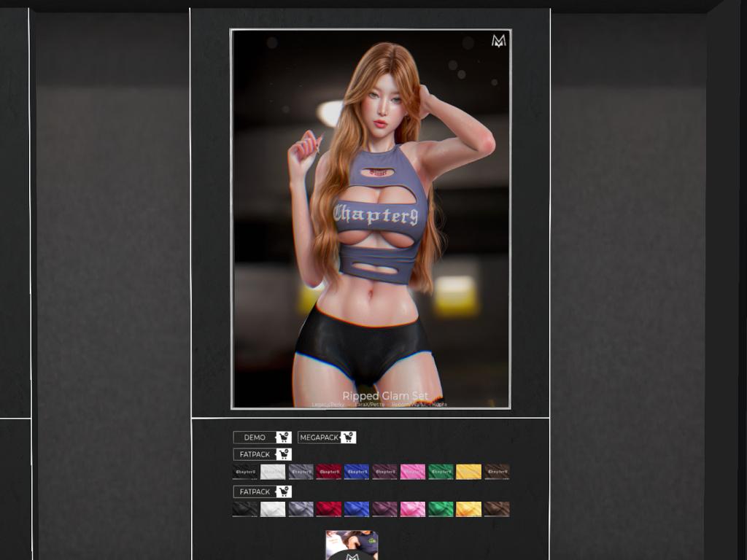The width and height of the screenshot is (747, 560).
Task: Click the cart icon beside DEMO
Action: (x=284, y=437)
